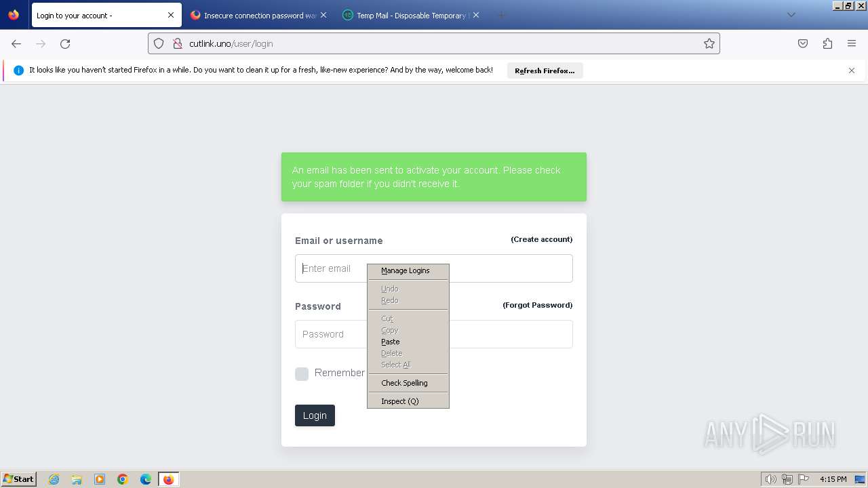This screenshot has height=488, width=868.
Task: Click the insecure connection padlock icon
Action: click(177, 43)
